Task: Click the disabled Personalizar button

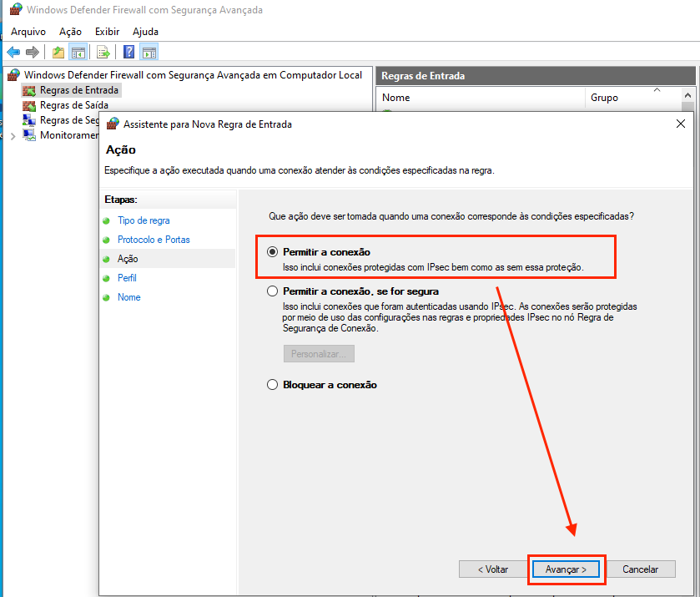Action: (x=319, y=354)
